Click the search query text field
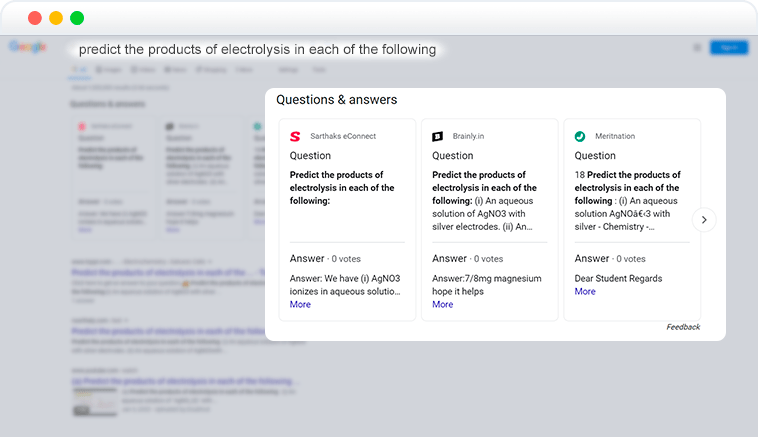 click(257, 49)
